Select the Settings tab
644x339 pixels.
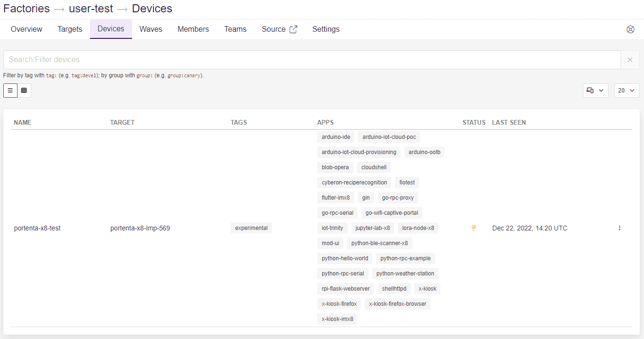(326, 29)
